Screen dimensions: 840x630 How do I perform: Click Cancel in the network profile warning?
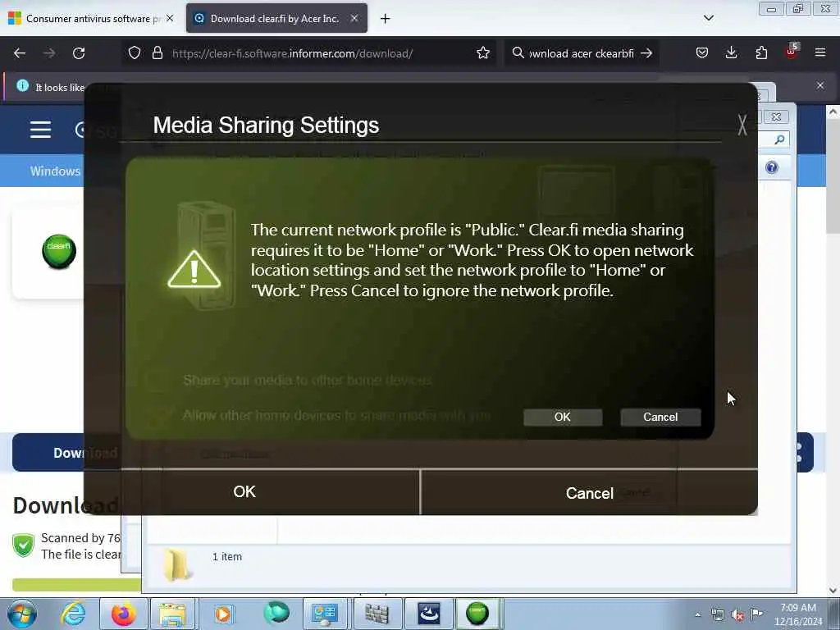tap(660, 418)
